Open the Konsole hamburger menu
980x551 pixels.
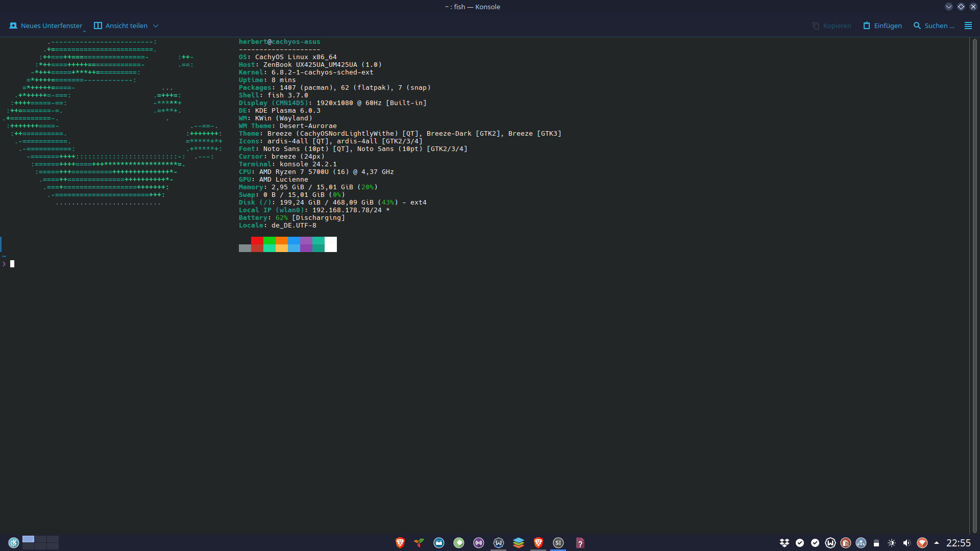[968, 26]
